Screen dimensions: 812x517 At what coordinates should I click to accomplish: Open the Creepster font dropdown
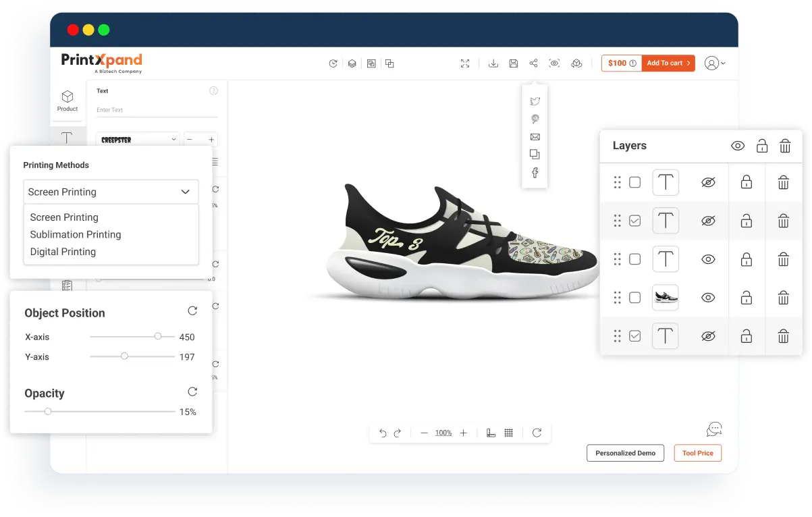(138, 140)
